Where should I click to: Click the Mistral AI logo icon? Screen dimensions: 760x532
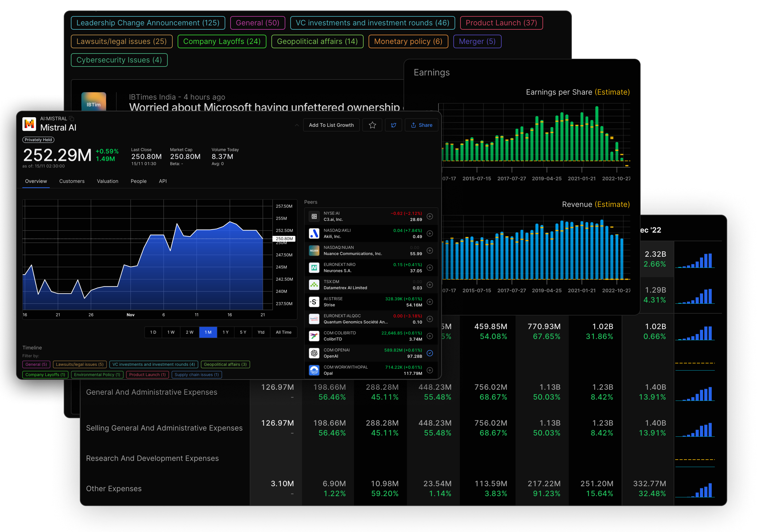pos(29,124)
